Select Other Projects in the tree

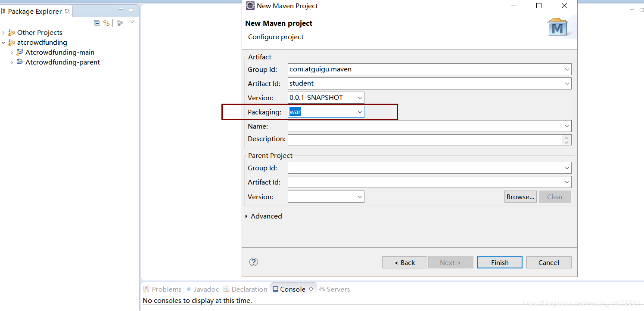click(40, 33)
